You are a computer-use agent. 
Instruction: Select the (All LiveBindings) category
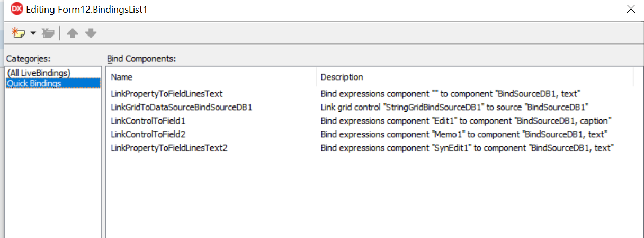(39, 73)
